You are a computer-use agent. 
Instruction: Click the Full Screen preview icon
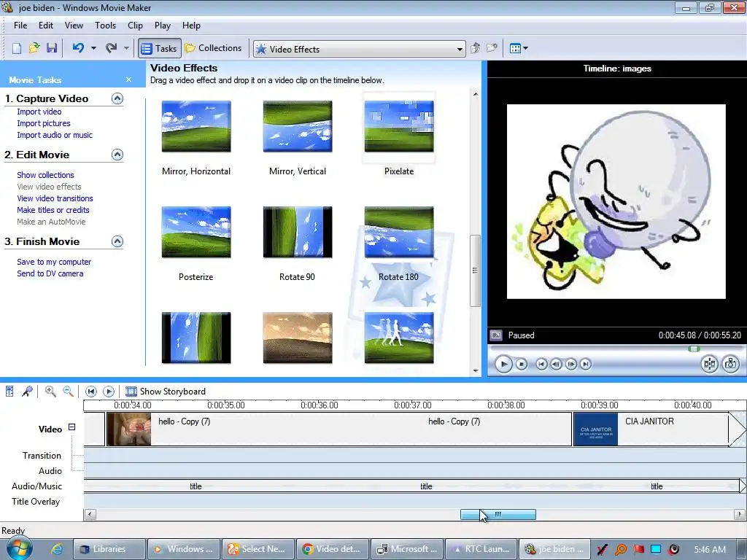click(496, 335)
